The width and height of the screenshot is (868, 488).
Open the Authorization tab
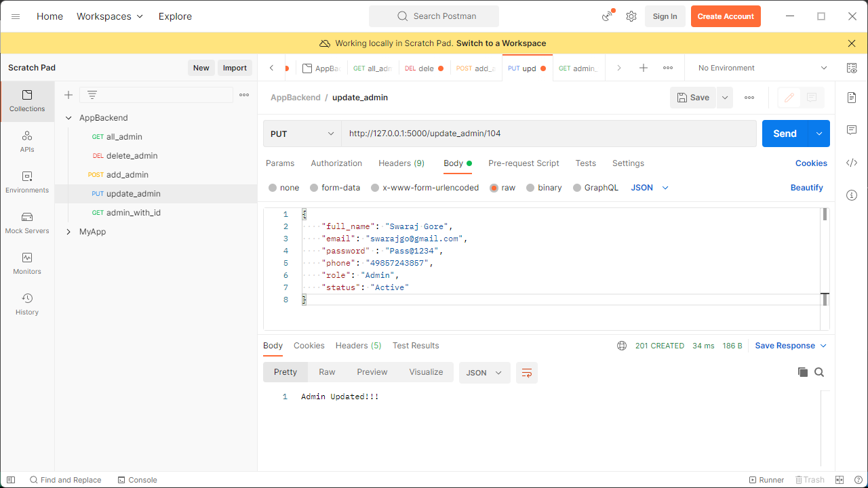(336, 163)
